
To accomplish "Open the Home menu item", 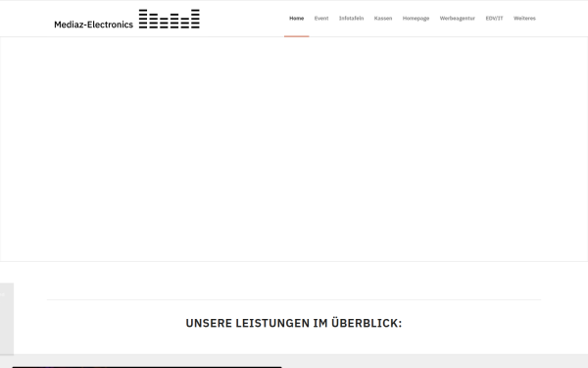I will point(296,18).
